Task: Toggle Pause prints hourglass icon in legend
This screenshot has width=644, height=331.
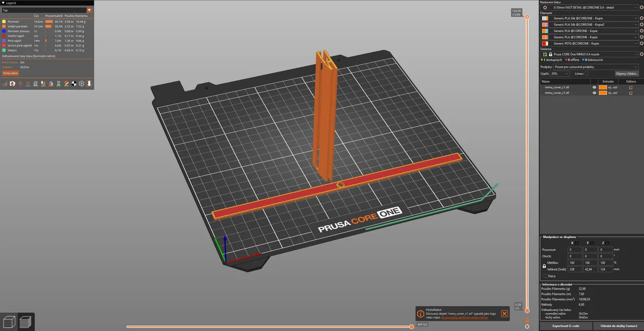Action: click(x=58, y=84)
